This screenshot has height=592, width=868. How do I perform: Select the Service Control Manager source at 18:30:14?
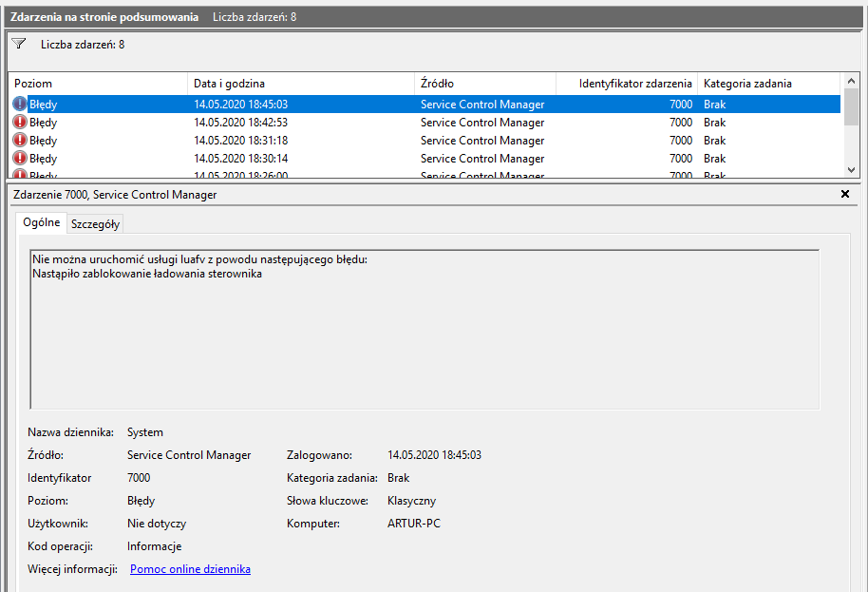click(x=482, y=159)
